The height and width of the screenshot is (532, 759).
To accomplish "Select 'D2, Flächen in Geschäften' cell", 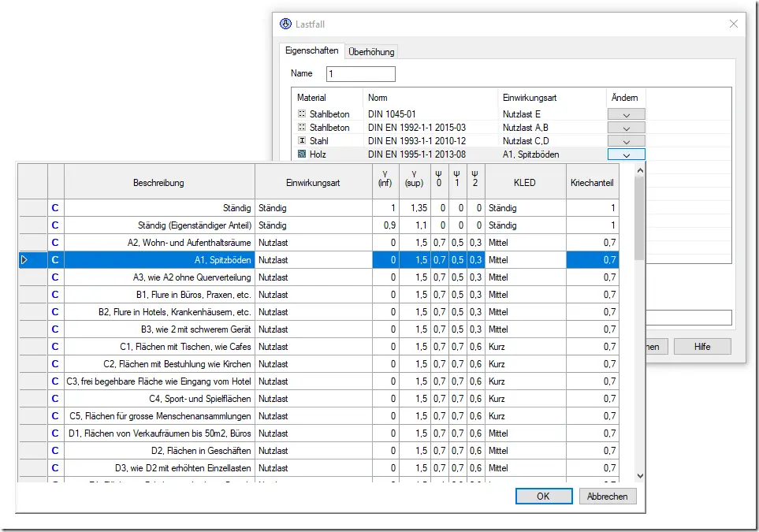I will 159,451.
